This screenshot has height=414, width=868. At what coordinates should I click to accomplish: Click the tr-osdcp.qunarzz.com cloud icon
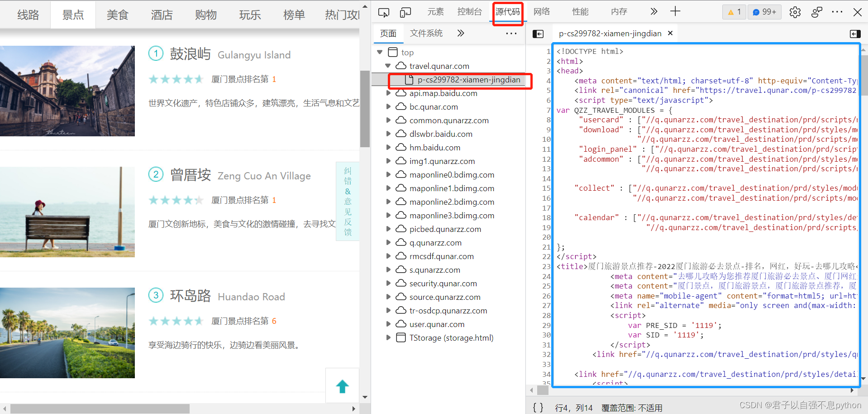(401, 310)
